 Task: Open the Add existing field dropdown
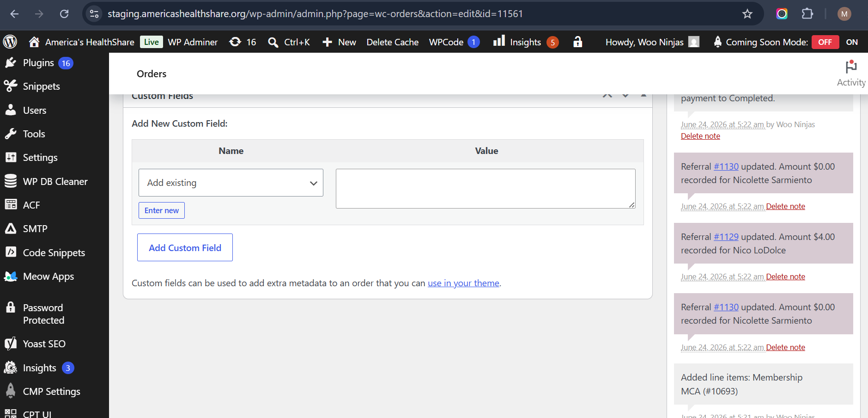point(231,183)
